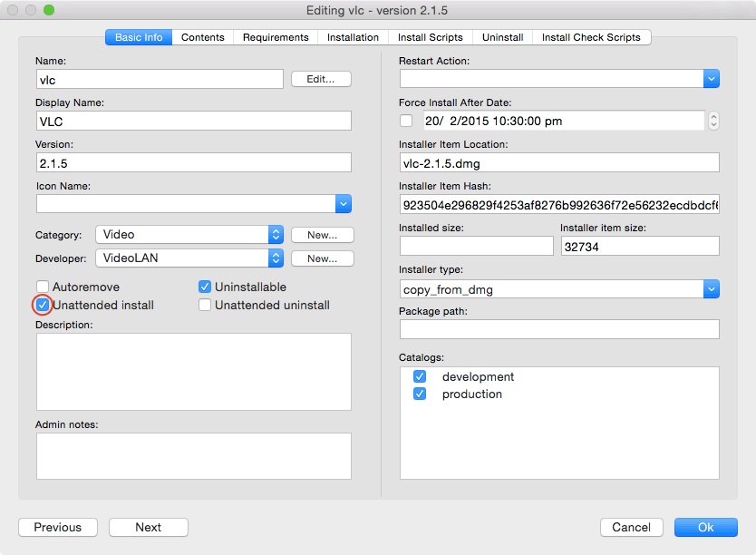Viewport: 756px width, 555px height.
Task: Uncheck the development catalog
Action: 420,376
